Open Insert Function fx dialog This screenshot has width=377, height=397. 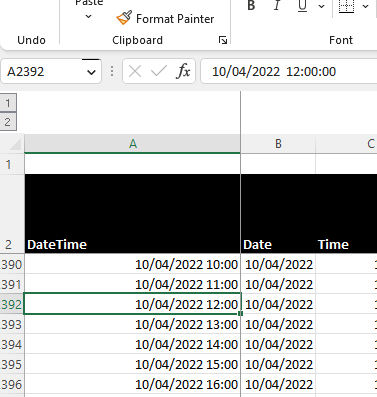pyautogui.click(x=183, y=71)
